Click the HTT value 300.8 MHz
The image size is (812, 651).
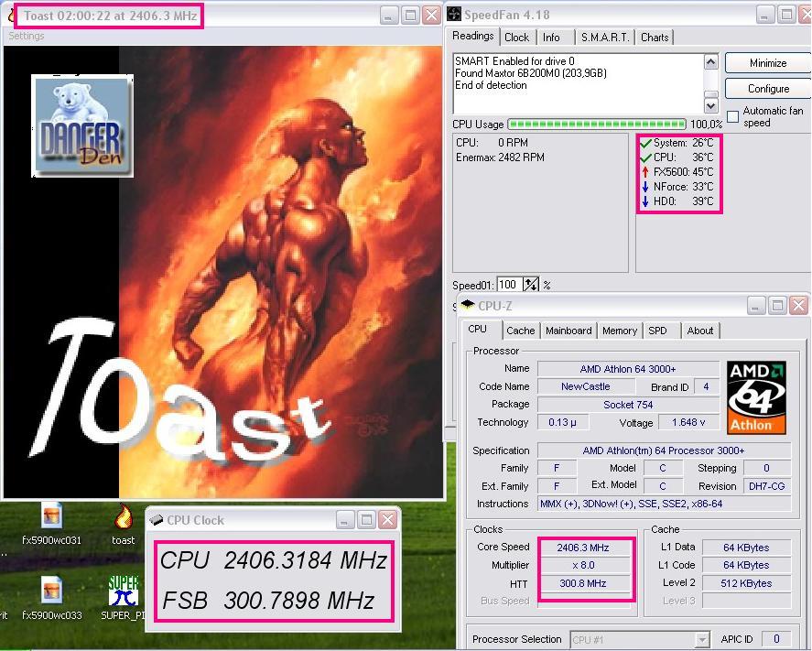coord(583,583)
